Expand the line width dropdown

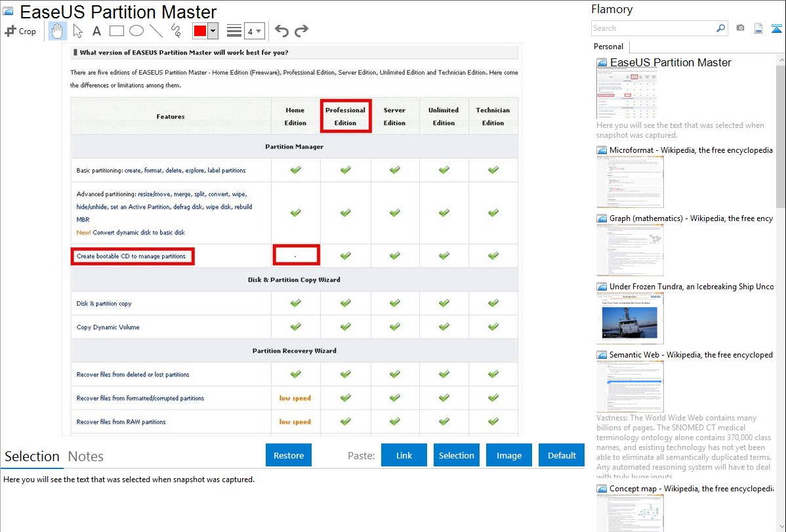pos(254,31)
